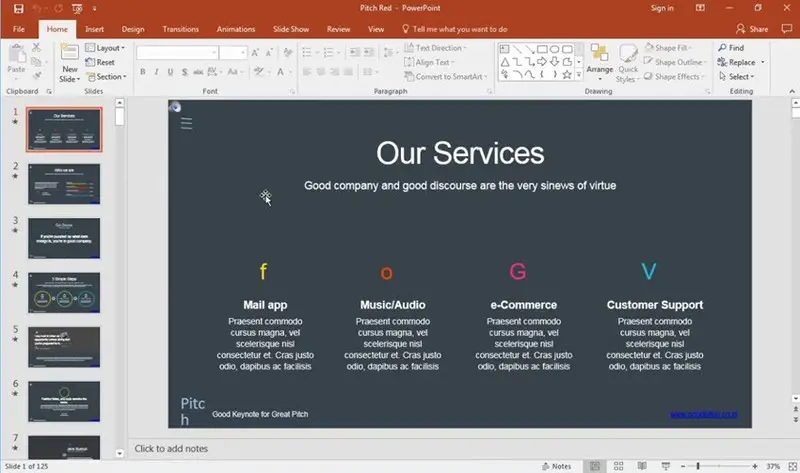
Task: Switch to the Animations tab
Action: (236, 29)
